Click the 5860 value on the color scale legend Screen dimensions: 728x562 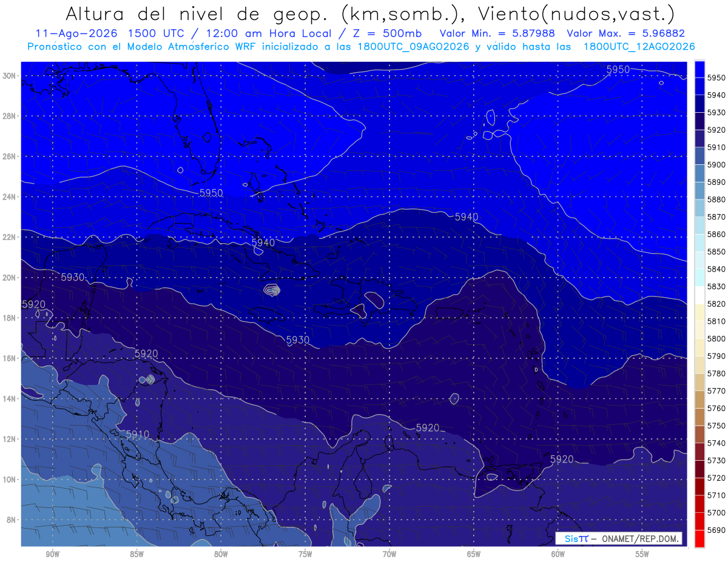pos(716,234)
